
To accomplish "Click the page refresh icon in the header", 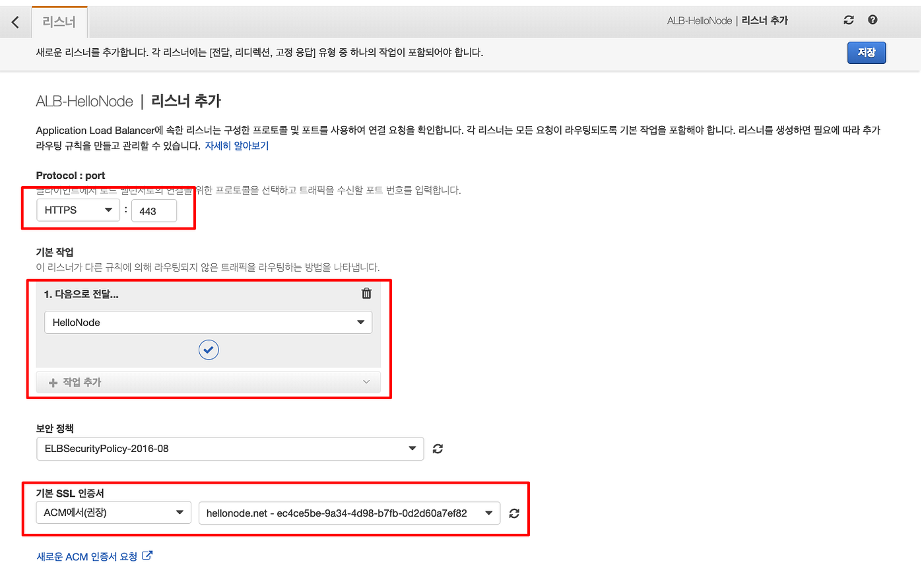I will coord(848,20).
